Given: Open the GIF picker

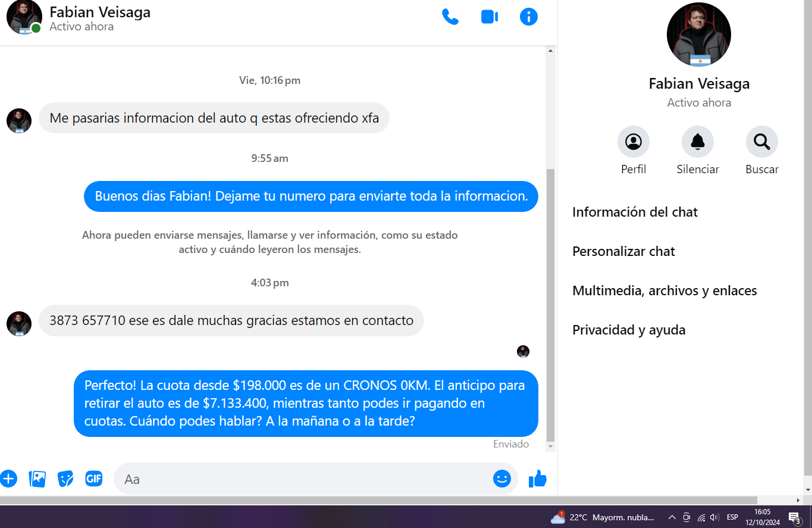Looking at the screenshot, I should point(93,479).
